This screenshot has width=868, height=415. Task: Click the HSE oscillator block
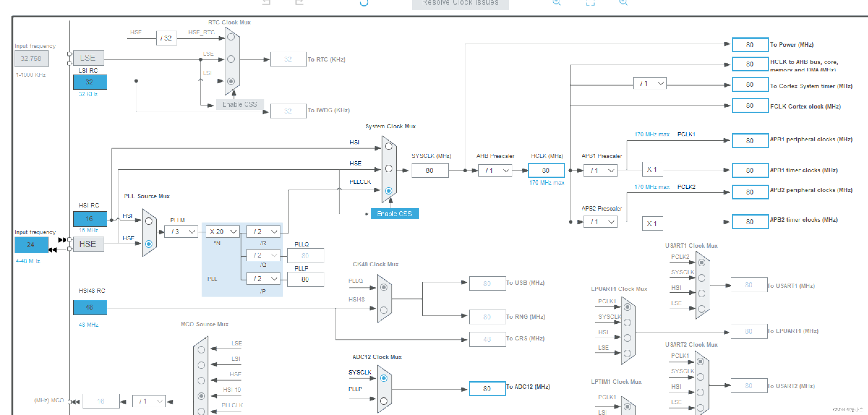pyautogui.click(x=89, y=244)
